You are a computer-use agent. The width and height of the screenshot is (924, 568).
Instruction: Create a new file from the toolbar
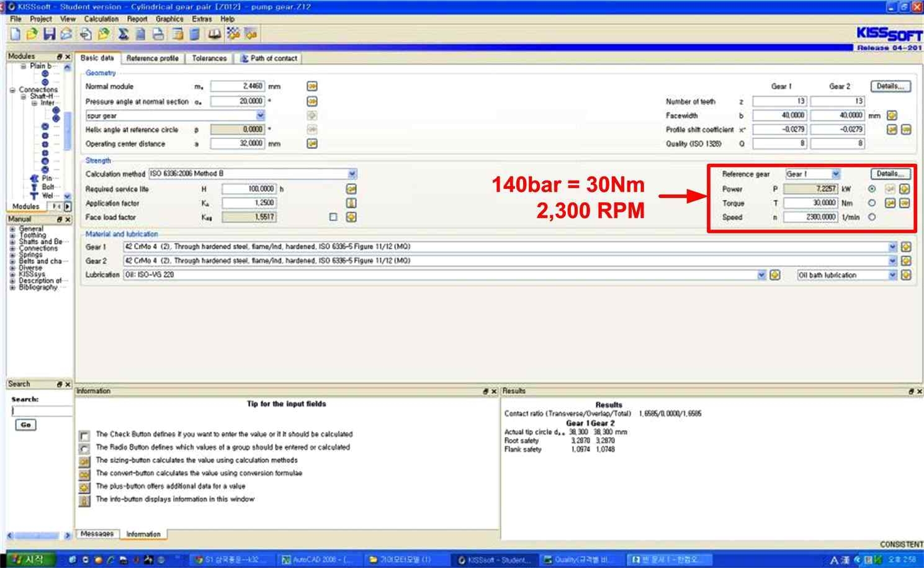[16, 34]
